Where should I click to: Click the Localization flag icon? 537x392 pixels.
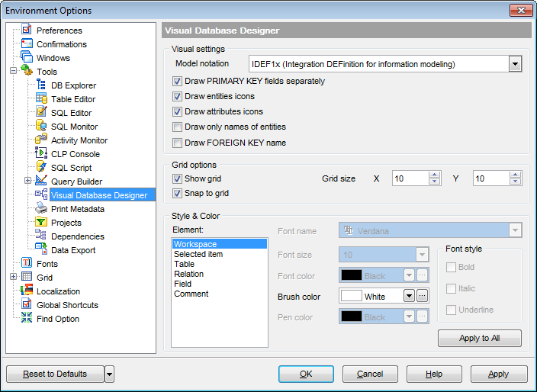[27, 291]
